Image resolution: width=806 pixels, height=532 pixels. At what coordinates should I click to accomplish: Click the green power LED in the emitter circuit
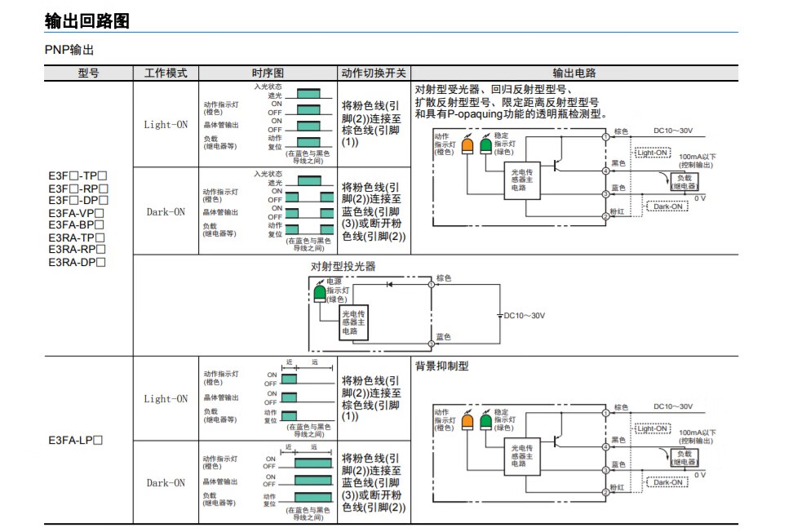pos(319,293)
